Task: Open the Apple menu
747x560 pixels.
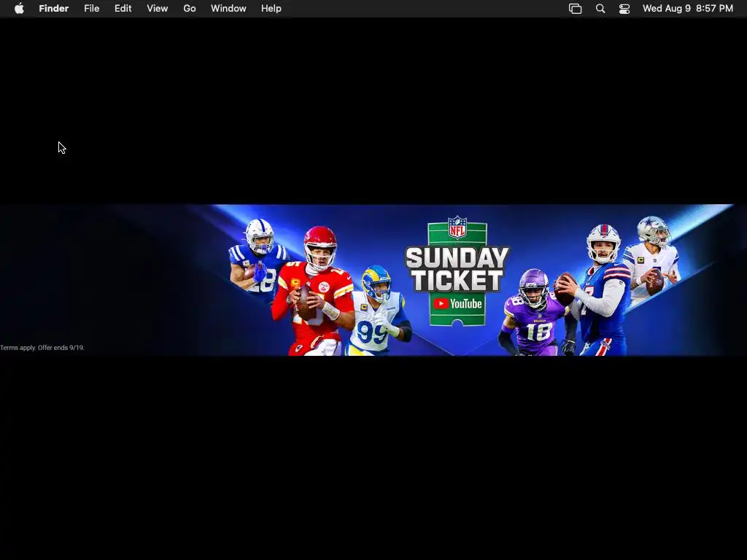Action: [x=19, y=9]
